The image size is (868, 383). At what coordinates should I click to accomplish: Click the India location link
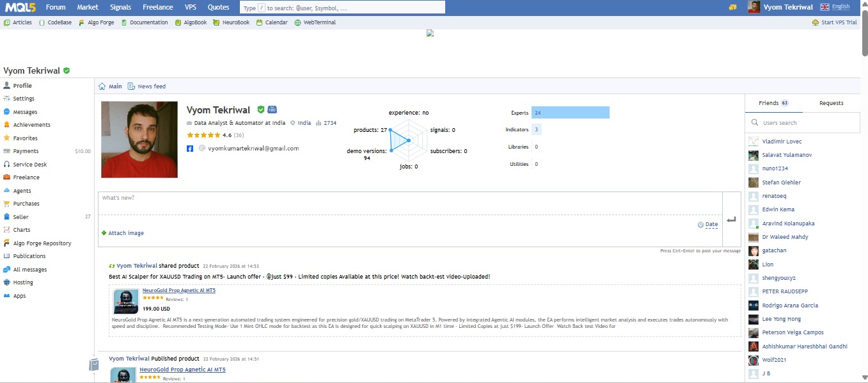[x=304, y=123]
